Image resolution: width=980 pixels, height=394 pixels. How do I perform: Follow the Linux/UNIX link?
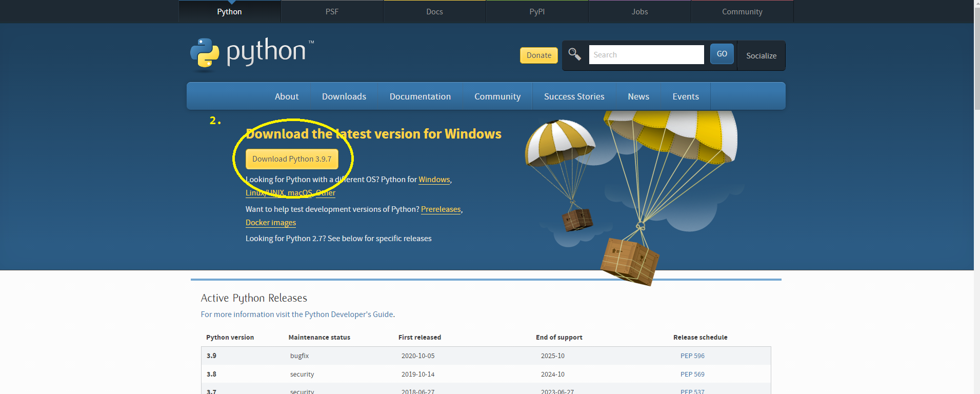point(265,193)
